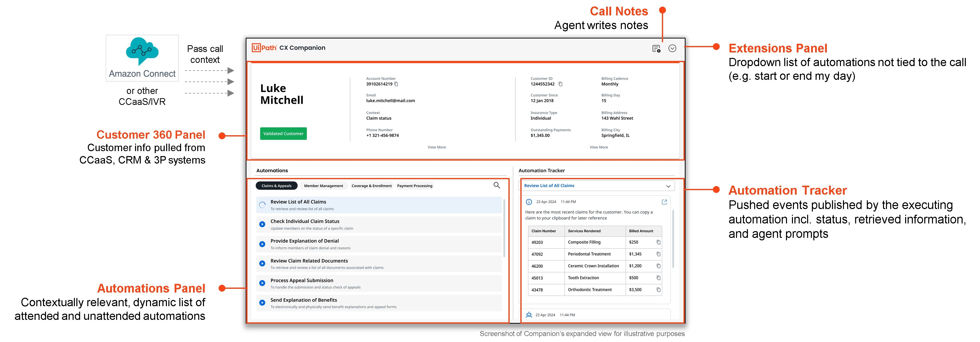Select the Coverage & Enrollment tab

371,186
